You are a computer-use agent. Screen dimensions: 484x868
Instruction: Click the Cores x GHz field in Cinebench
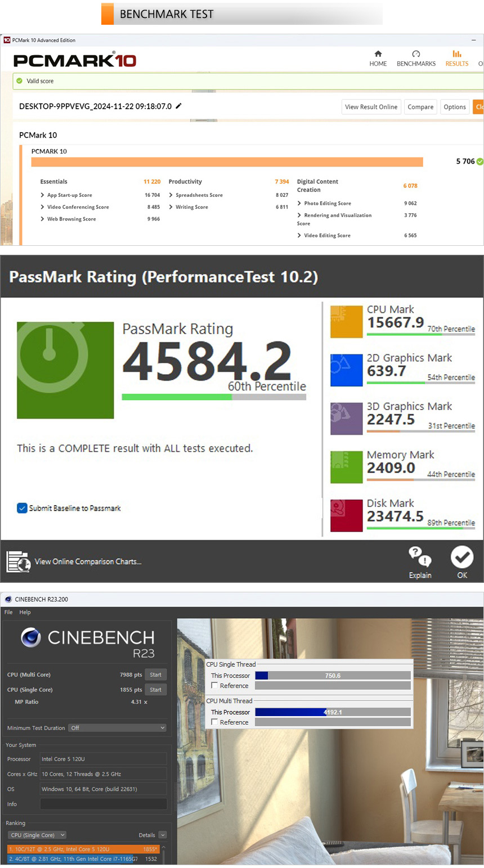coord(104,774)
